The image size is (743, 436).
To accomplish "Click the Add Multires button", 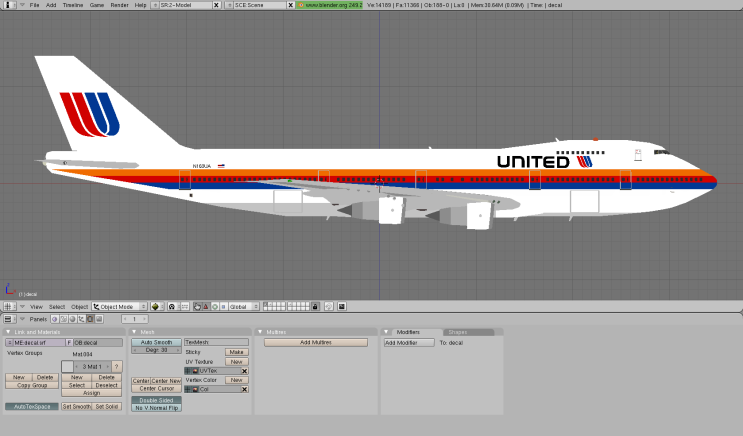I will (x=316, y=342).
